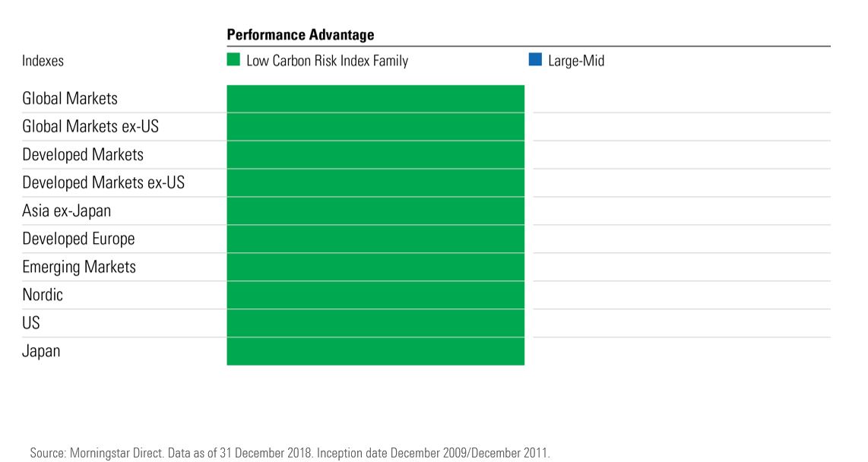Select the Global Markets ex-US row label

[x=90, y=127]
